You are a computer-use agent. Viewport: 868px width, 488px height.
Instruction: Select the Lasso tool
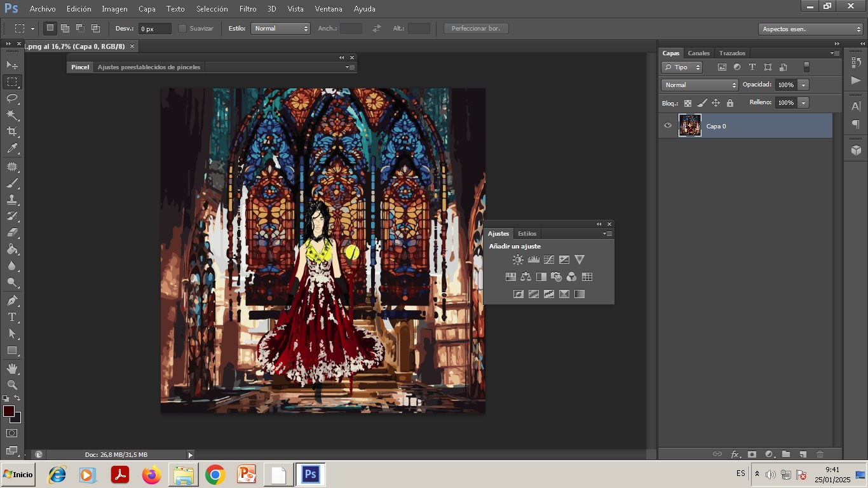click(12, 98)
